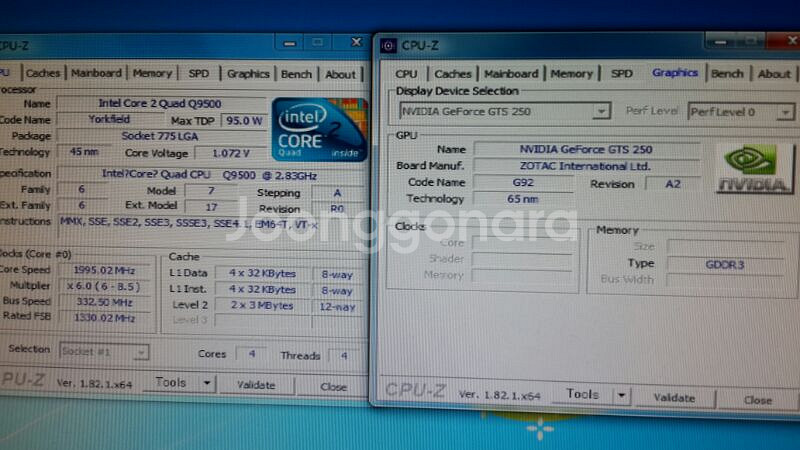Expand the Perf Level 0 dropdown

786,112
